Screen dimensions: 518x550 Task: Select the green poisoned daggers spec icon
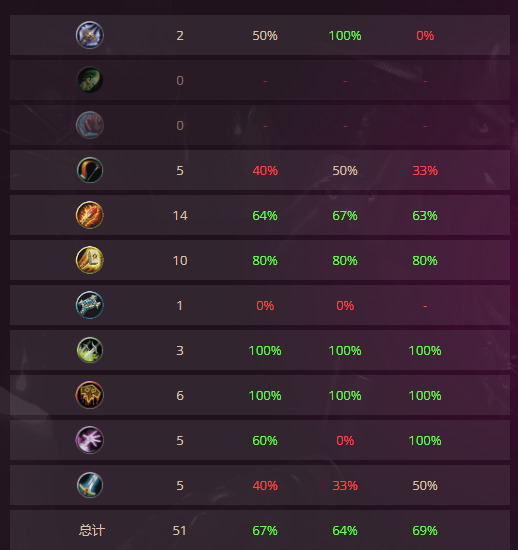(90, 350)
